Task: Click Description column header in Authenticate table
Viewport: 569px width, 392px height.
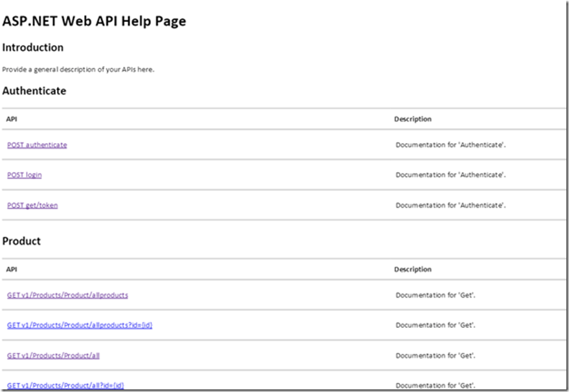Action: pyautogui.click(x=412, y=119)
